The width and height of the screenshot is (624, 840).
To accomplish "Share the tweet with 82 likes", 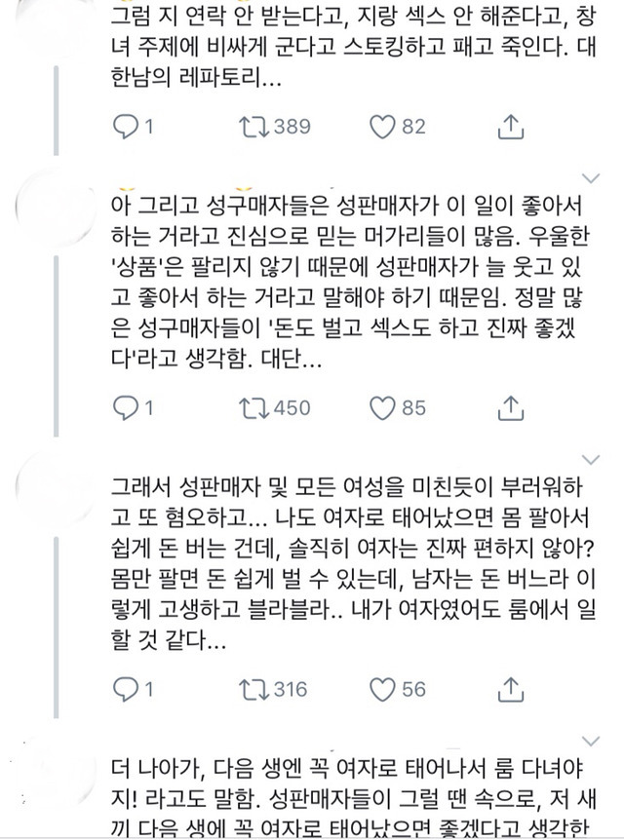I will click(x=508, y=126).
